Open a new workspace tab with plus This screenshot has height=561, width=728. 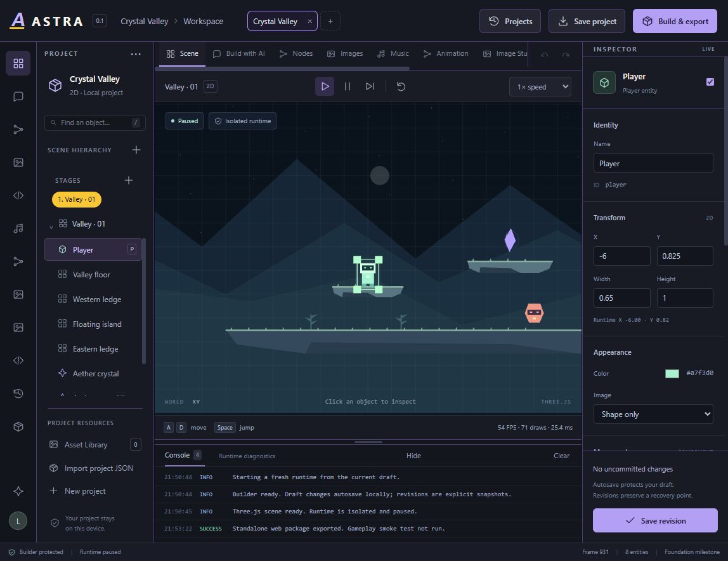(x=330, y=21)
